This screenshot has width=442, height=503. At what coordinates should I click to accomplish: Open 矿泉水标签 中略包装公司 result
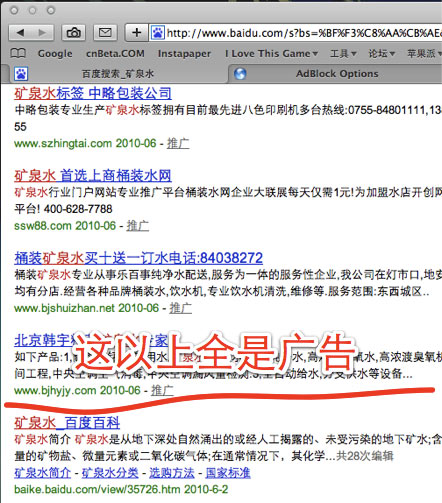tap(93, 93)
